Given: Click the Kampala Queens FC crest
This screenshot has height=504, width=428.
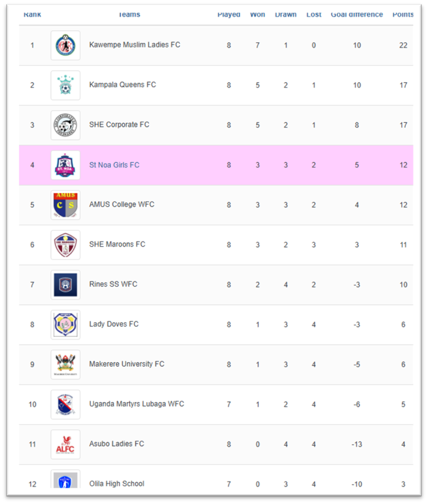Looking at the screenshot, I should coord(65,85).
